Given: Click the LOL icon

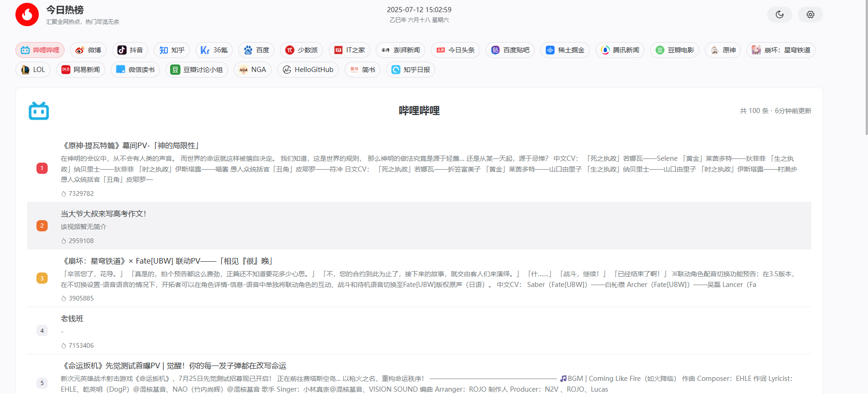Looking at the screenshot, I should [25, 70].
